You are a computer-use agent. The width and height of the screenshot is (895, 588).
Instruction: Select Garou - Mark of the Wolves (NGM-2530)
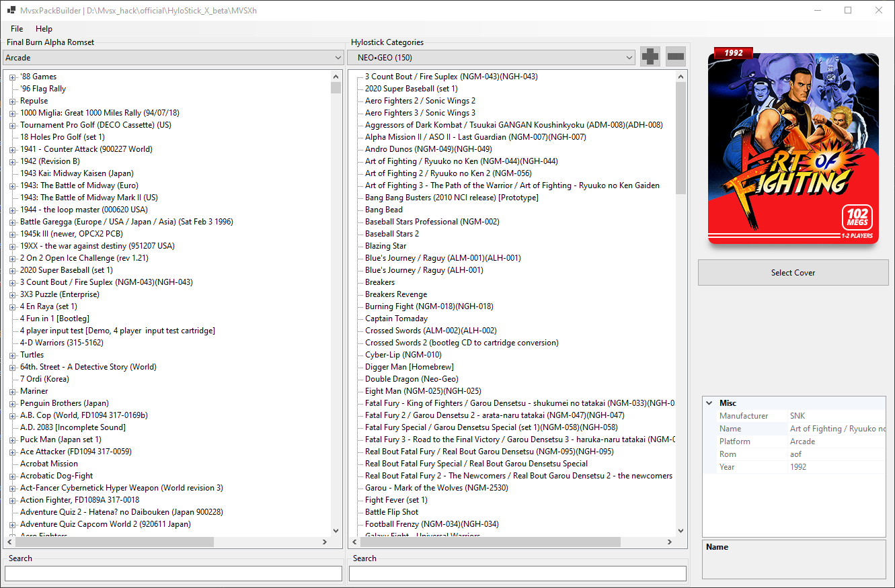point(436,488)
